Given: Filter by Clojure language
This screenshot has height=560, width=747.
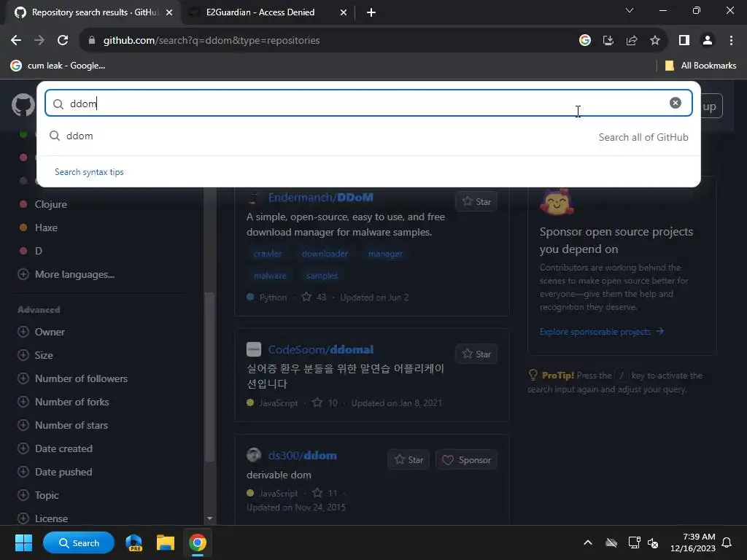Looking at the screenshot, I should click(x=50, y=204).
